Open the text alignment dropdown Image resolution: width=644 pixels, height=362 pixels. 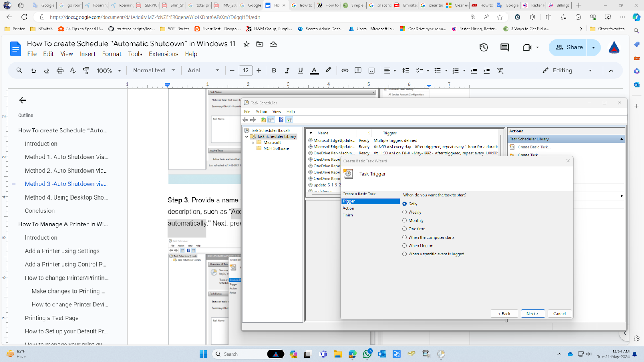coord(390,70)
